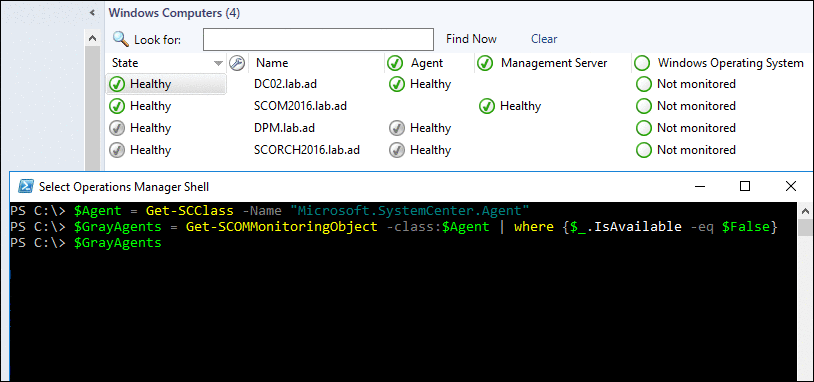This screenshot has width=814, height=382.
Task: Click the Clear link
Action: [x=544, y=39]
